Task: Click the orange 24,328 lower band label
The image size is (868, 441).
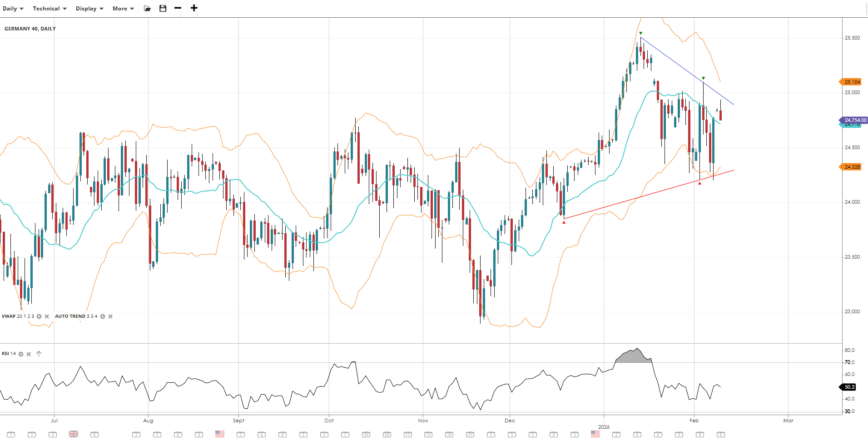Action: tap(852, 167)
